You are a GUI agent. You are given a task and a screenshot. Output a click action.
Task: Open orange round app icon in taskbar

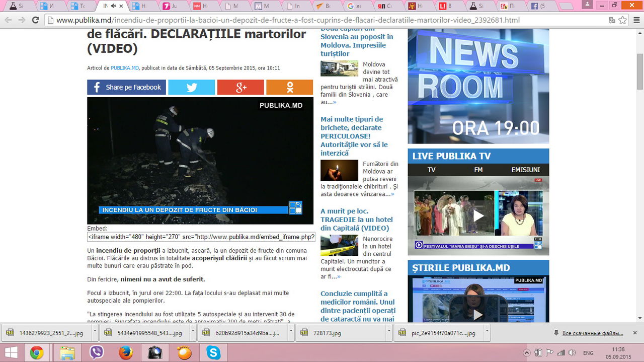[x=184, y=352]
